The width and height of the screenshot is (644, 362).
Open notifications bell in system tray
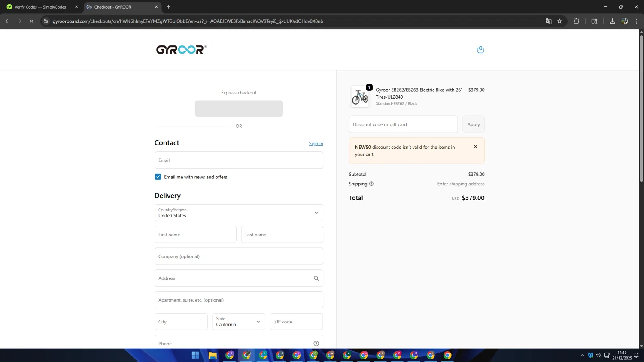pos(636,356)
